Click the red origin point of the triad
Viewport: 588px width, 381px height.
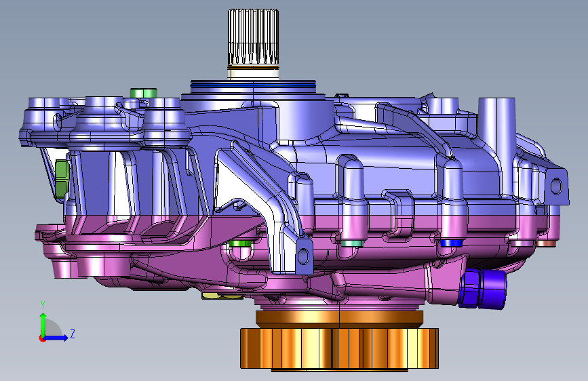click(42, 338)
